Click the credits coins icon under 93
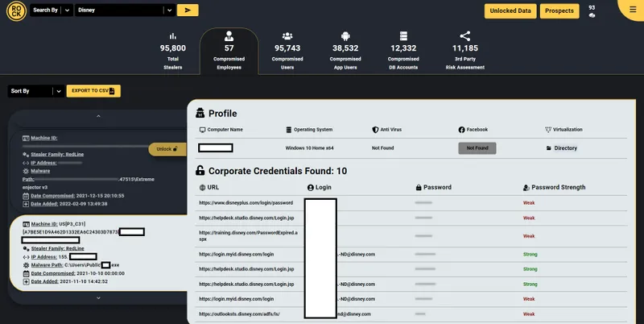Image resolution: width=644 pixels, height=324 pixels. point(592,15)
